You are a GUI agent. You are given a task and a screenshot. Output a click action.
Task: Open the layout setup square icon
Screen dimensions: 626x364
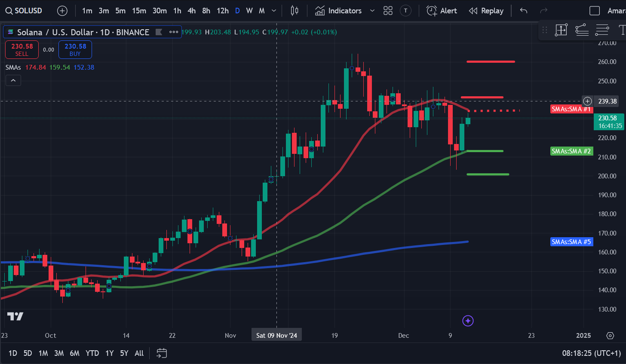point(595,11)
